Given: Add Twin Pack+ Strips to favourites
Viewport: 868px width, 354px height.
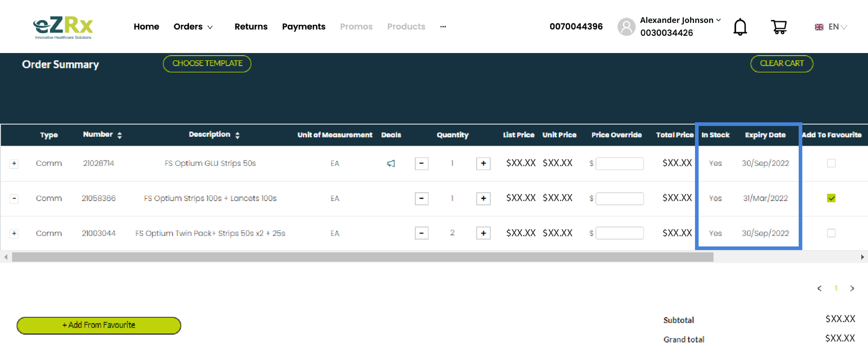Looking at the screenshot, I should (831, 233).
